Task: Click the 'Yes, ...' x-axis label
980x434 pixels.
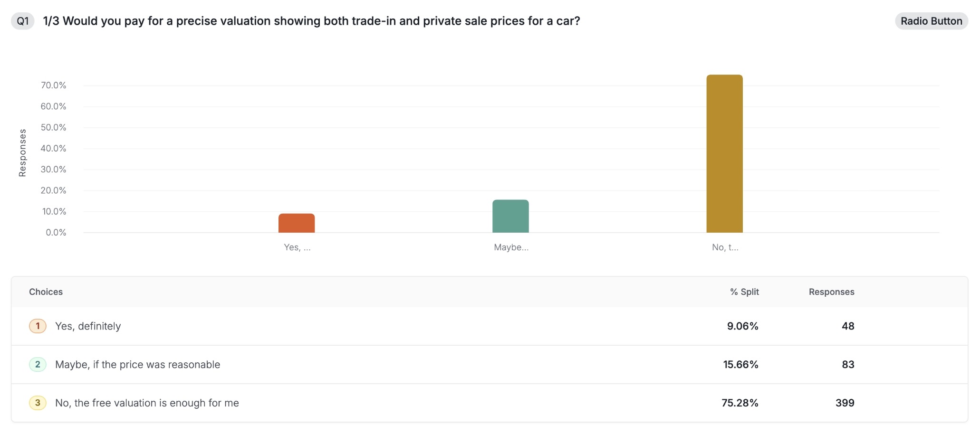Action: (297, 247)
